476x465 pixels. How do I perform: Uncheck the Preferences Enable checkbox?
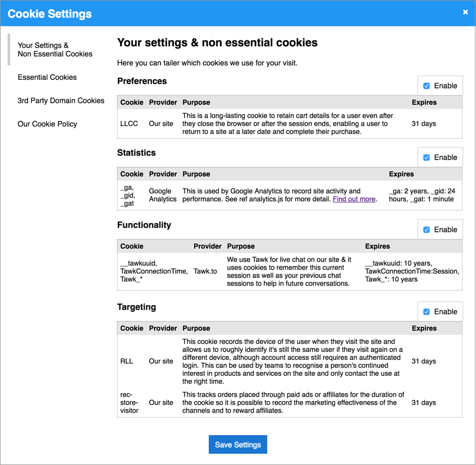[x=427, y=86]
